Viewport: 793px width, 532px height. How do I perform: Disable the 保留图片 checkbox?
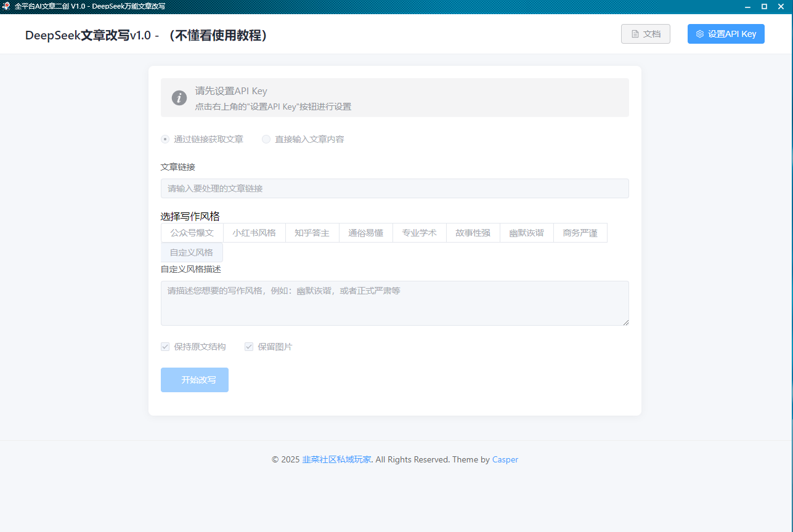[249, 347]
